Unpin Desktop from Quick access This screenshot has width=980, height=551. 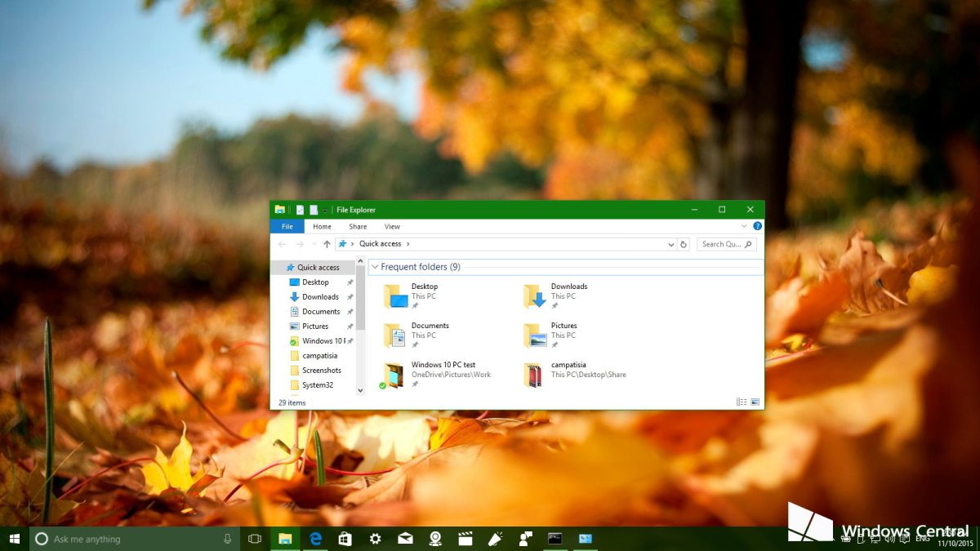tap(349, 282)
